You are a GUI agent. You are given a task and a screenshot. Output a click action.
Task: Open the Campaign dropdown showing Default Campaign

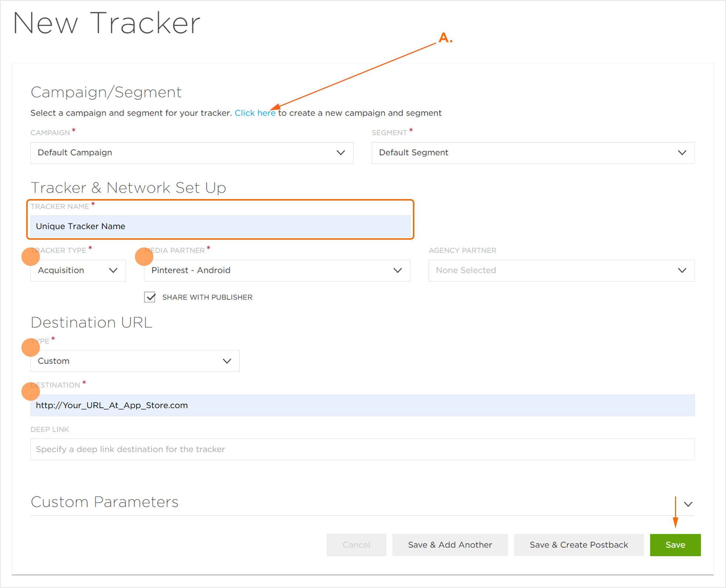point(192,153)
